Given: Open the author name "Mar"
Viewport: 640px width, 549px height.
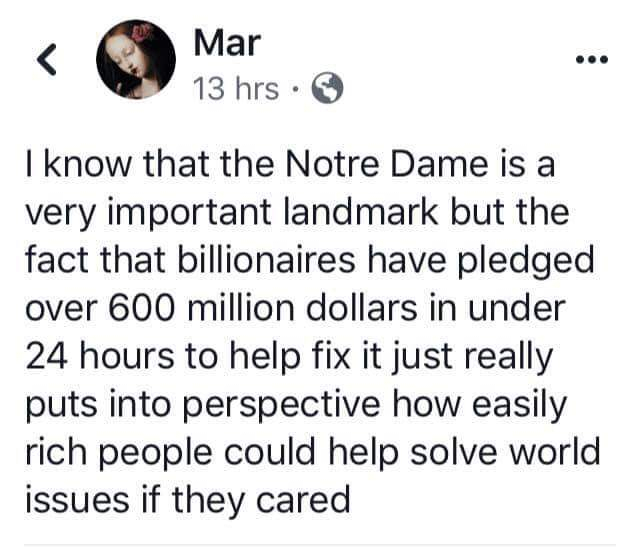Looking at the screenshot, I should pos(227,41).
